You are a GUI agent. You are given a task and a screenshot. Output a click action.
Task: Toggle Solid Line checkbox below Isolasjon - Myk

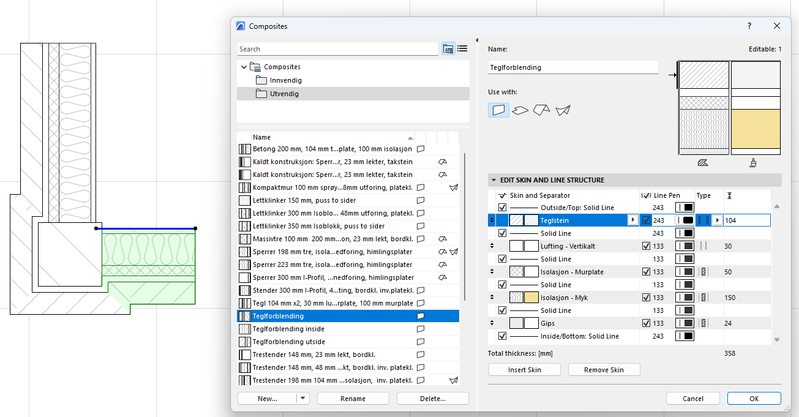click(x=502, y=310)
